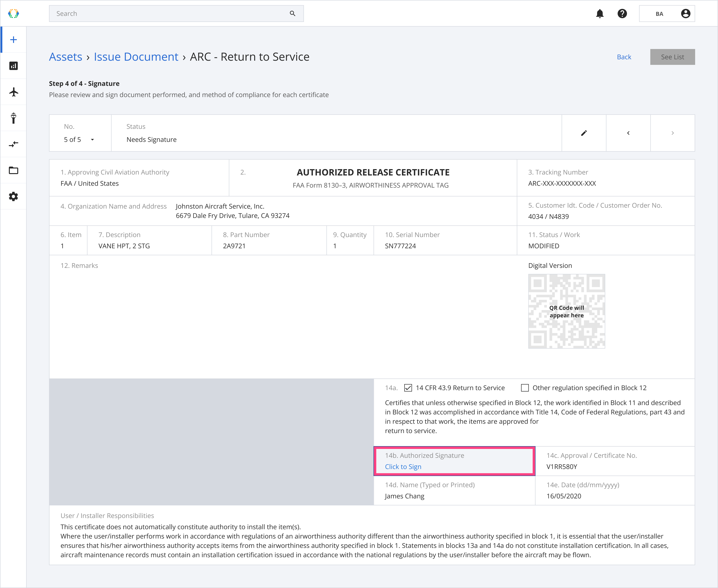Open the transfer arrows sidebar icon
718x588 pixels.
tap(14, 144)
